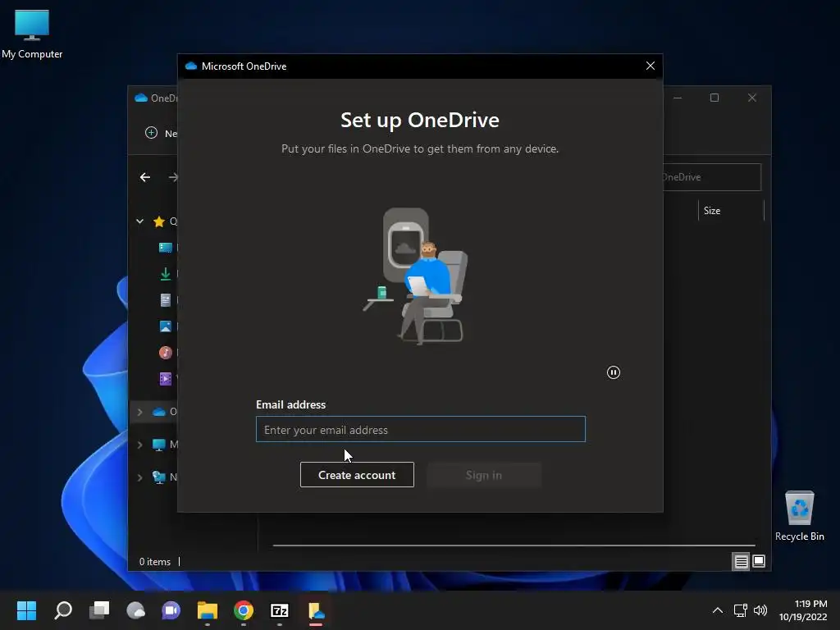Open Task View from taskbar
Image resolution: width=840 pixels, height=630 pixels.
99,610
